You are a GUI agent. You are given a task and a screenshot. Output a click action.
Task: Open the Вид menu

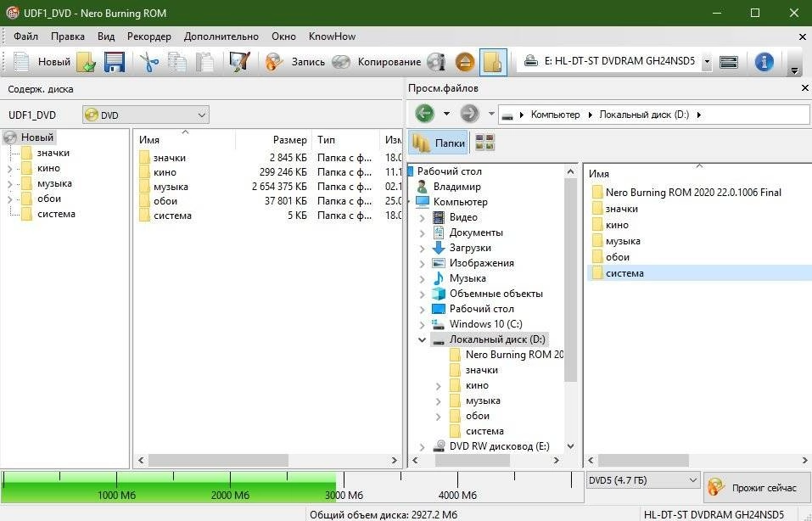[106, 36]
